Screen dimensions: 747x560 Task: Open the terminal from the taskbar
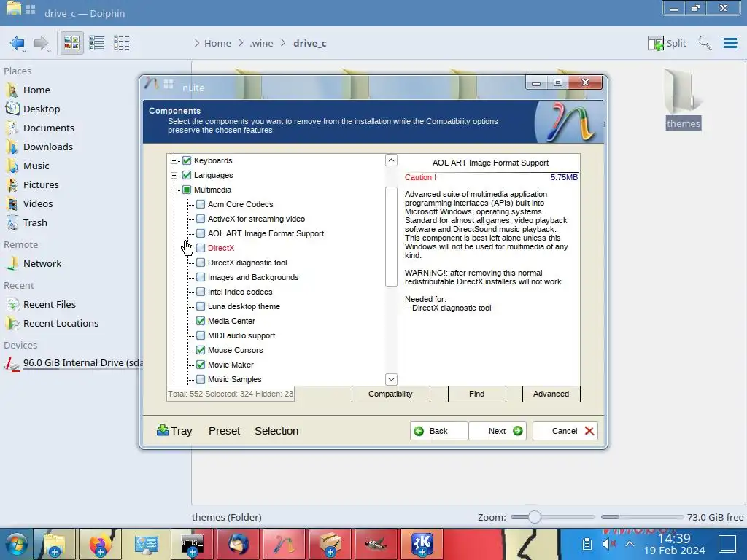[x=192, y=544]
